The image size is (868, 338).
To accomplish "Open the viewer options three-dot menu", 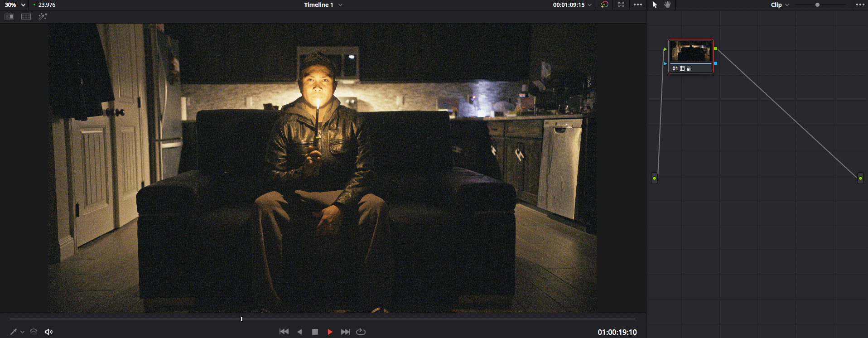I will click(x=638, y=5).
